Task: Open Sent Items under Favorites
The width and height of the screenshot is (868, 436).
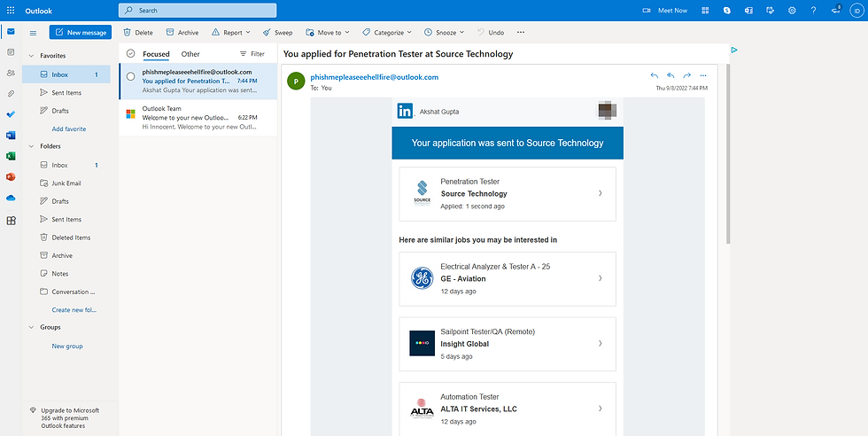Action: [66, 92]
